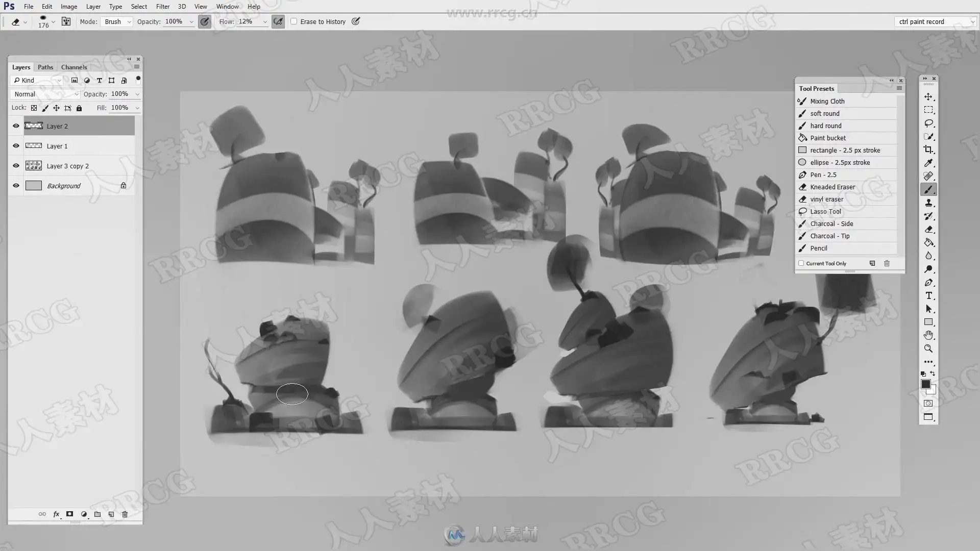The height and width of the screenshot is (551, 980).
Task: Open the Filter menu
Action: 162,7
